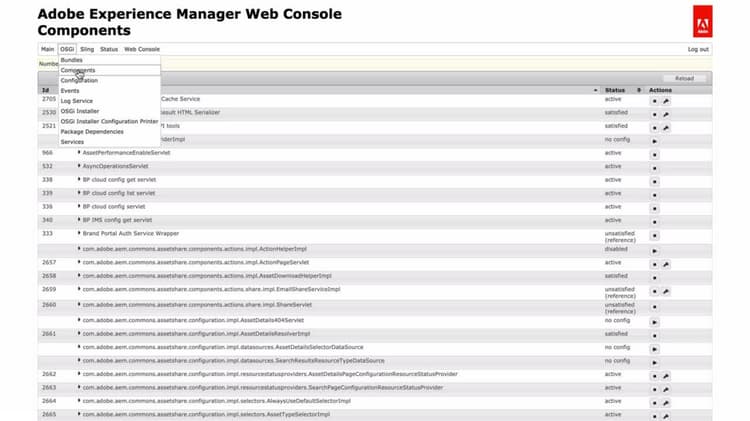Configure EmailShareServiceImpl with wrench icon
Image resolution: width=750 pixels, height=421 pixels.
[666, 291]
